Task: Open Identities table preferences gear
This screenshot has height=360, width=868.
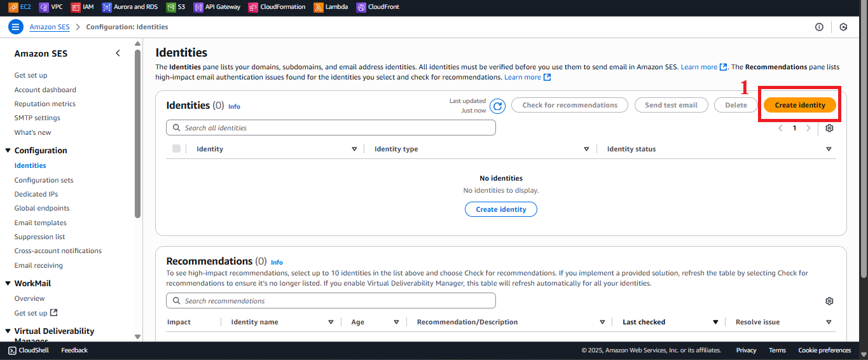Action: point(829,128)
